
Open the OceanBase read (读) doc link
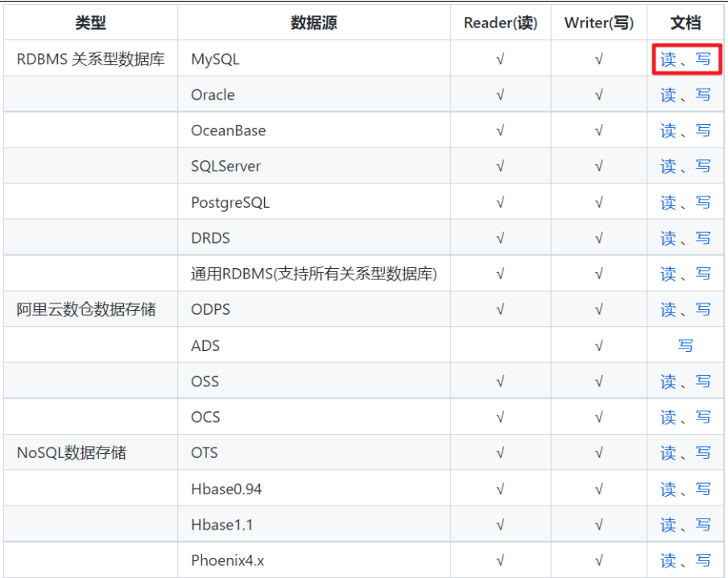pos(668,131)
